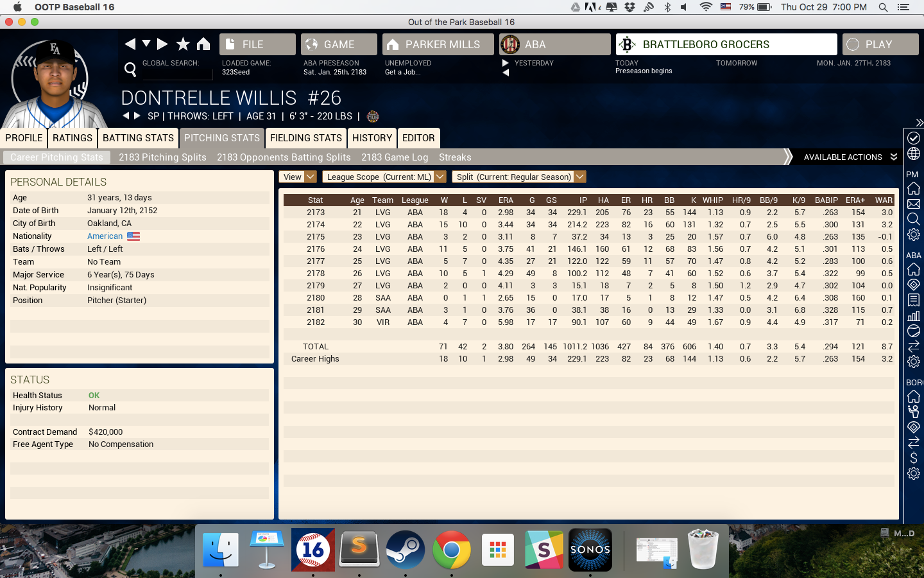Viewport: 924px width, 578px height.
Task: Click the global search magnifier icon
Action: 130,69
